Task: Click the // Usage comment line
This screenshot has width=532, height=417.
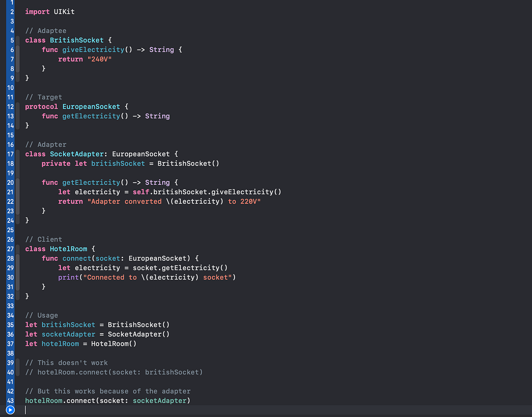Action: click(x=42, y=315)
